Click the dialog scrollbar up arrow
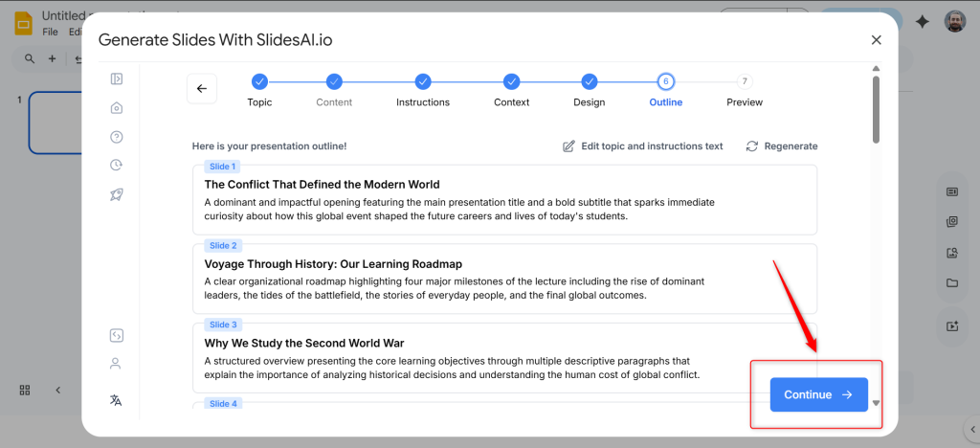Viewport: 980px width, 448px height. (876, 69)
